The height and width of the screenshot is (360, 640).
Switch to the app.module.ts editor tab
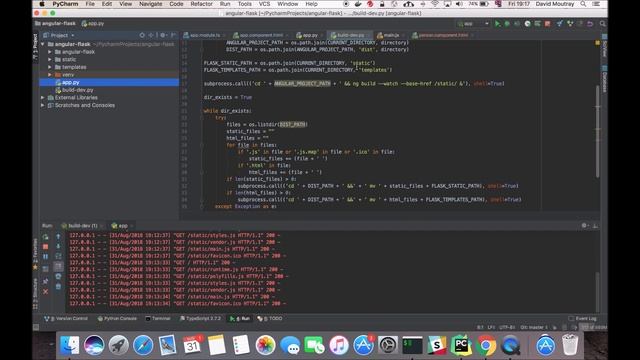point(204,36)
